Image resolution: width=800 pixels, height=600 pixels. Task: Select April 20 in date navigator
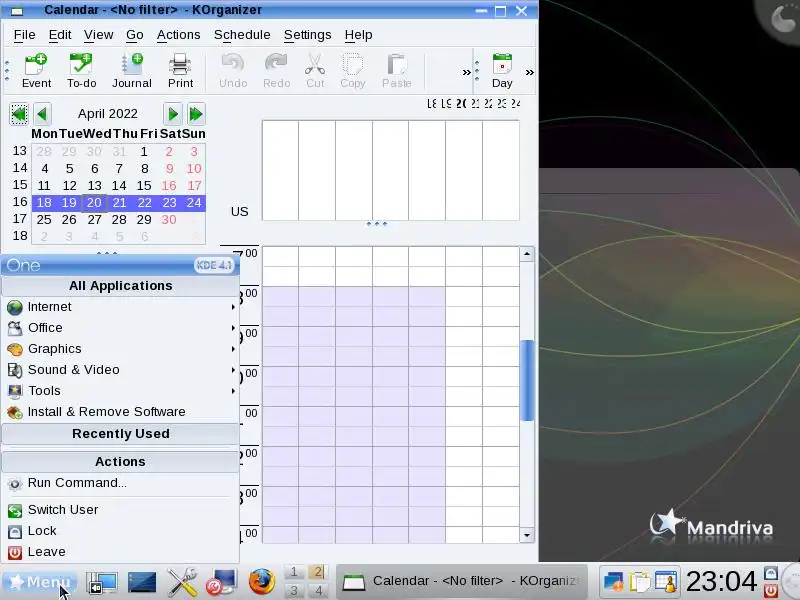(94, 203)
